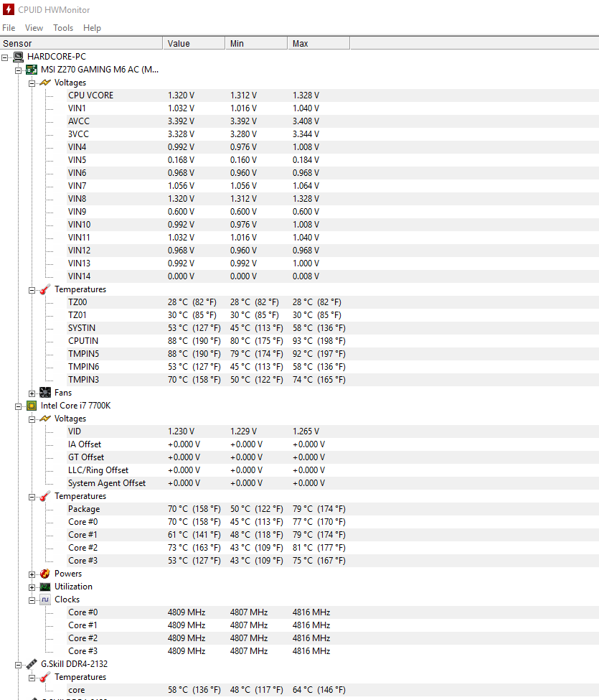599x700 pixels.
Task: Select the MSI Z270 motherboard icon
Action: click(x=32, y=69)
